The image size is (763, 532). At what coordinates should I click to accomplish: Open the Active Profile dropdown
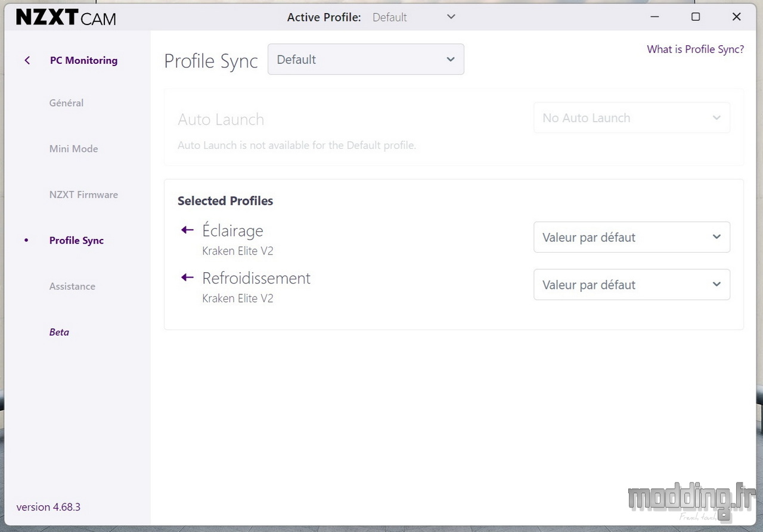pos(413,17)
